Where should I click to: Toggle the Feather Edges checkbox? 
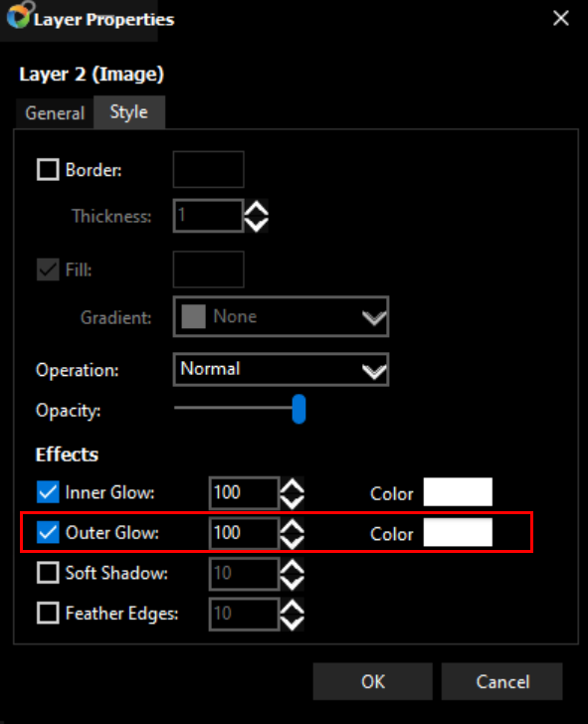[48, 614]
